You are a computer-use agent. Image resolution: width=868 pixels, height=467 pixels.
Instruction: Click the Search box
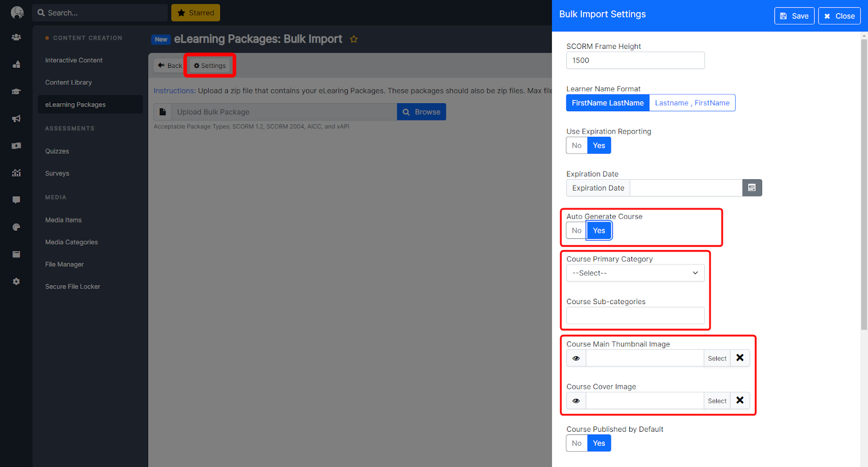point(100,12)
